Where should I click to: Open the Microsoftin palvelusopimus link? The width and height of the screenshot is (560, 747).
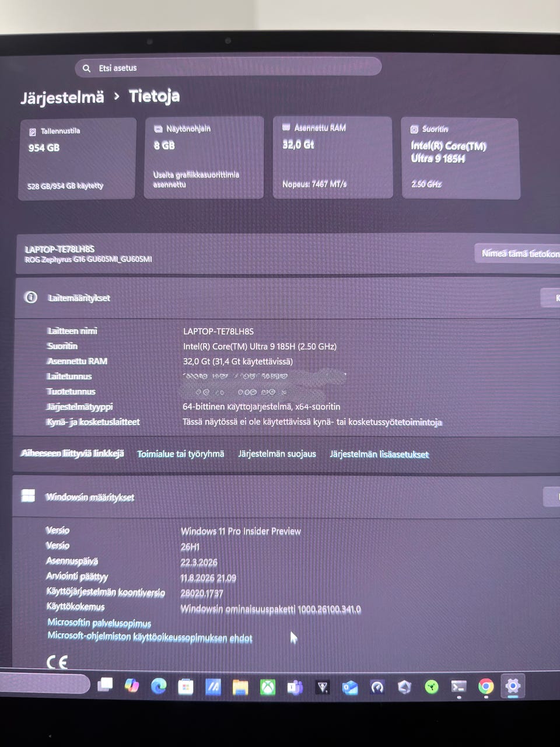pos(99,623)
